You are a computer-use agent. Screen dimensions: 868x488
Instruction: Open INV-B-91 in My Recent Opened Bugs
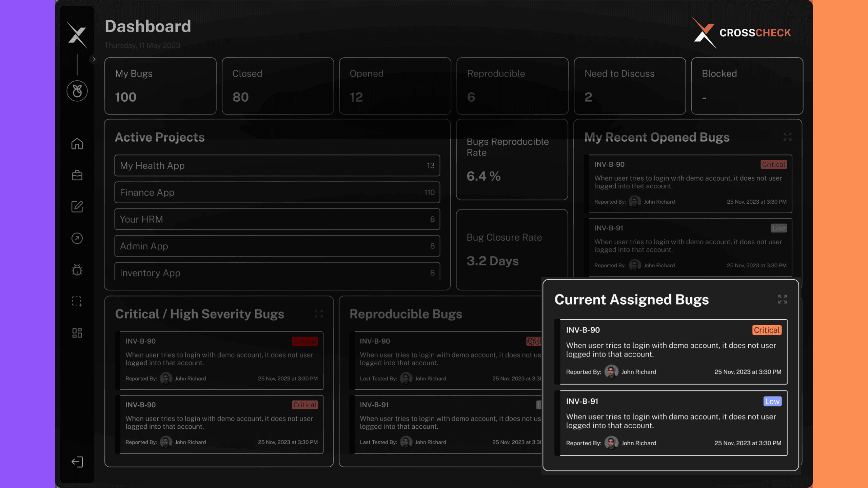point(688,247)
